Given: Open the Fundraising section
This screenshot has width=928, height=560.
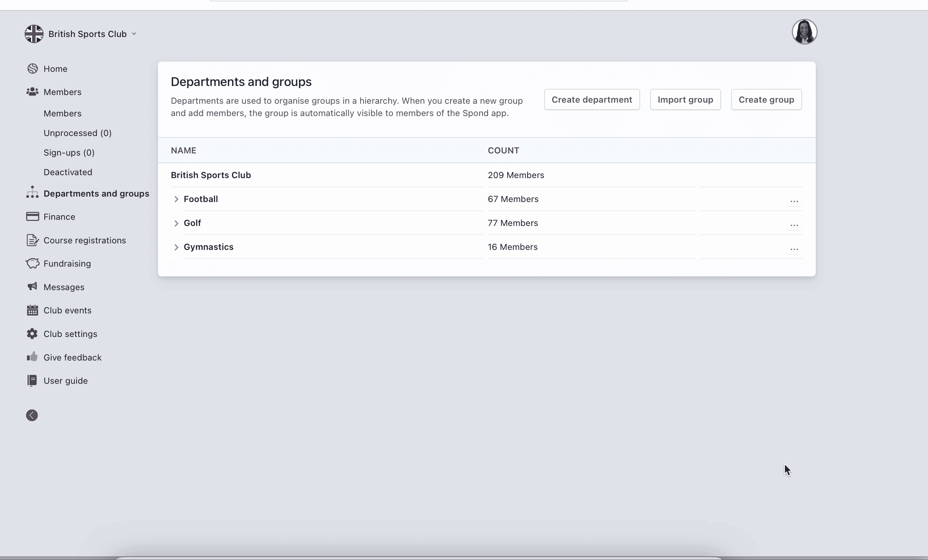Looking at the screenshot, I should tap(67, 263).
